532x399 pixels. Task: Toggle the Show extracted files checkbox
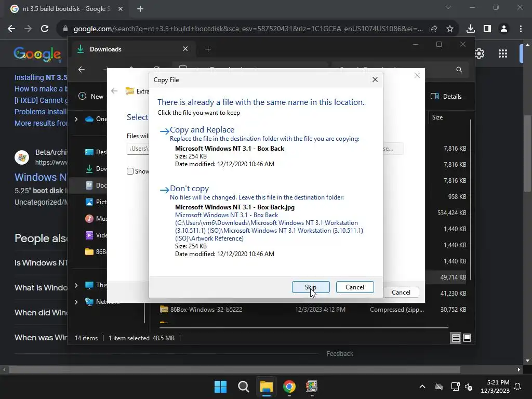[x=130, y=171]
